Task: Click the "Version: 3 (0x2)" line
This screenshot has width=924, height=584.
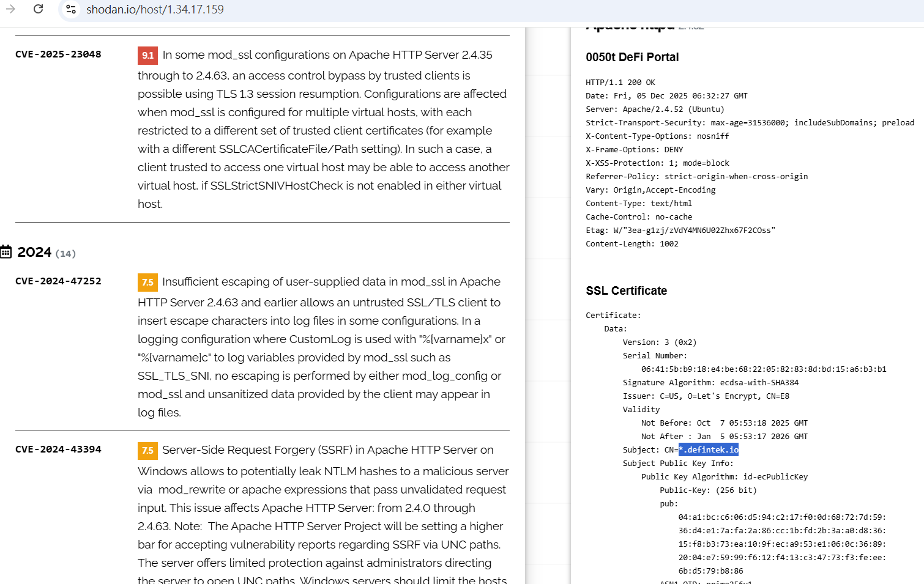Action: (x=660, y=342)
